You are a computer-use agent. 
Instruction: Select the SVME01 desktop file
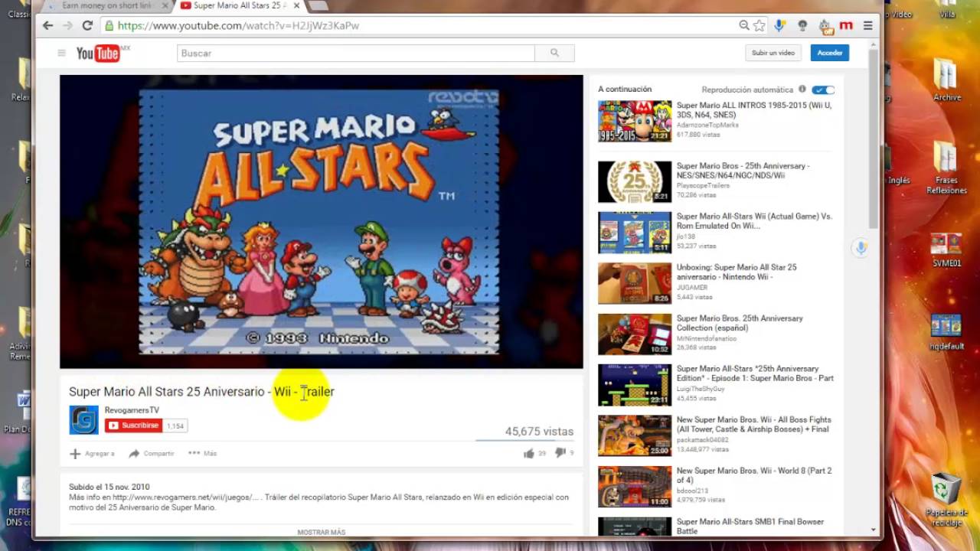(x=946, y=249)
